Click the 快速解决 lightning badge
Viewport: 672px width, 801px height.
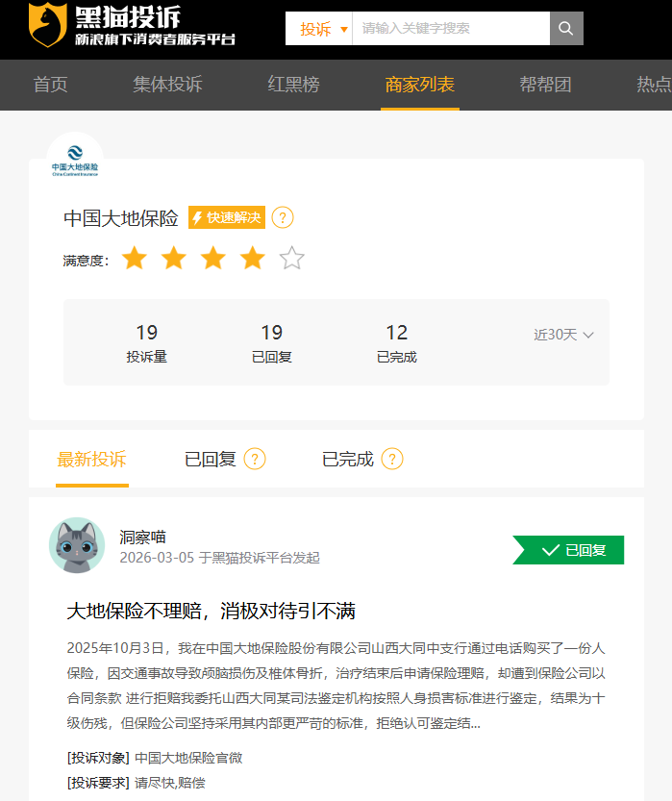click(227, 217)
